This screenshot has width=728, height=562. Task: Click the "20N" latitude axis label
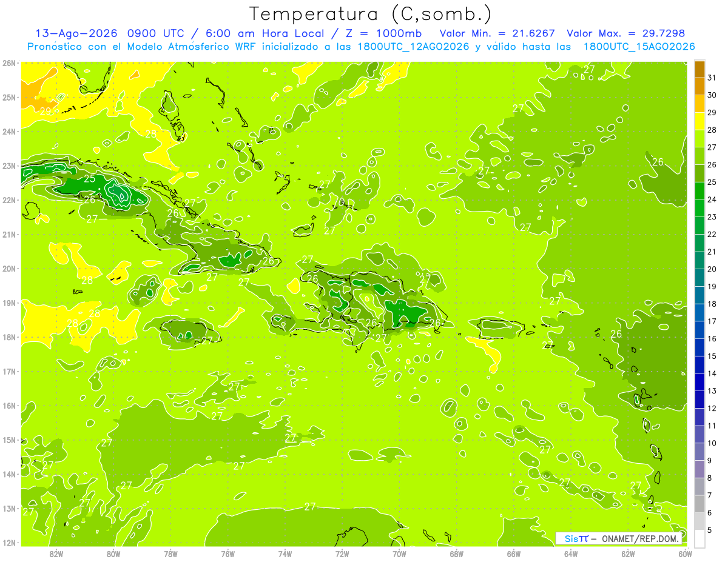tap(8, 269)
